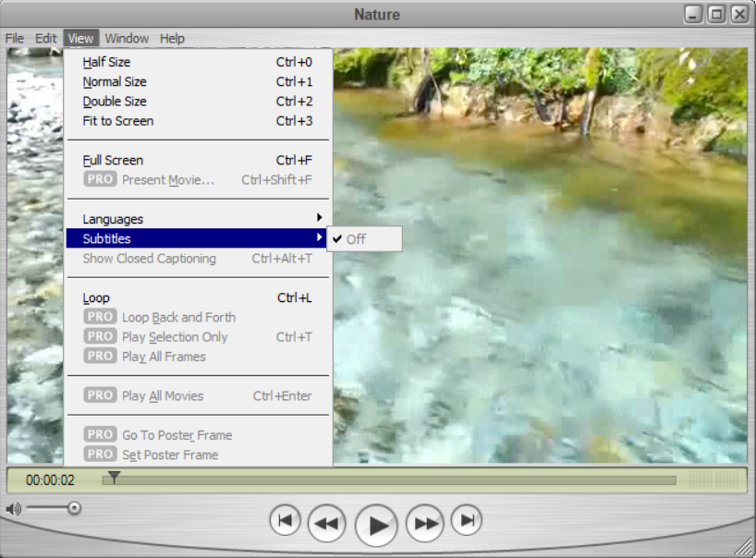Viewport: 756px width, 558px height.
Task: Click the PRO badge beside Play All Movies
Action: [100, 395]
